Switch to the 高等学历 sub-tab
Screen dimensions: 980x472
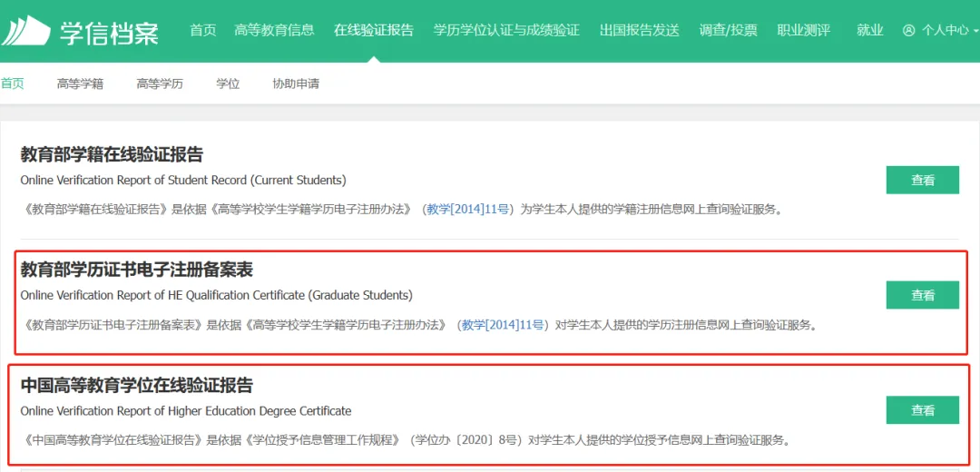[160, 84]
